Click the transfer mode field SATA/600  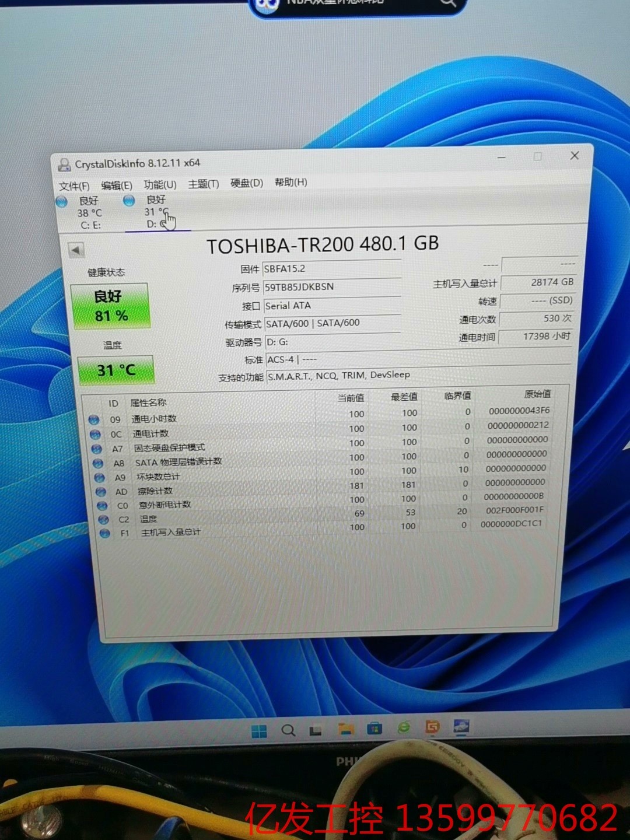pyautogui.click(x=332, y=323)
